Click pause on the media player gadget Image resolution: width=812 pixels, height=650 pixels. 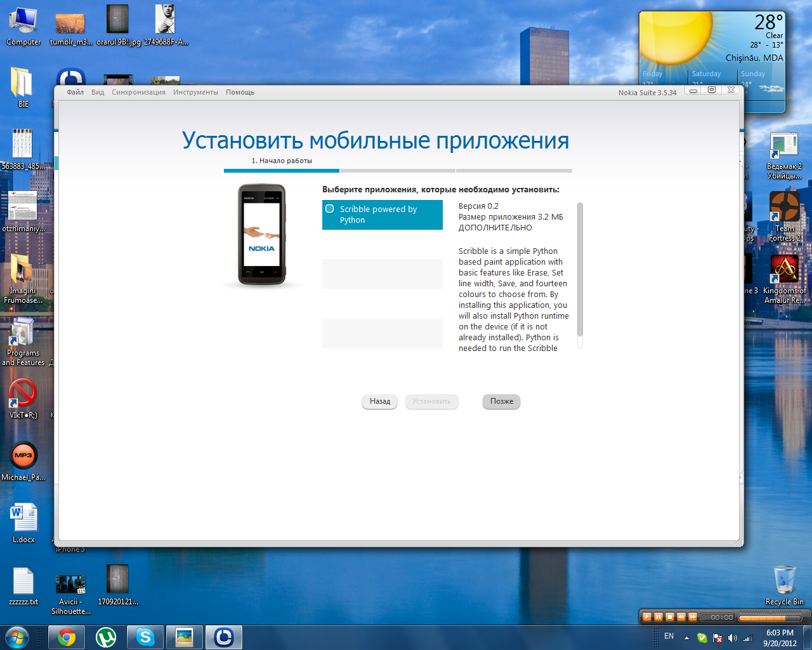tap(658, 616)
